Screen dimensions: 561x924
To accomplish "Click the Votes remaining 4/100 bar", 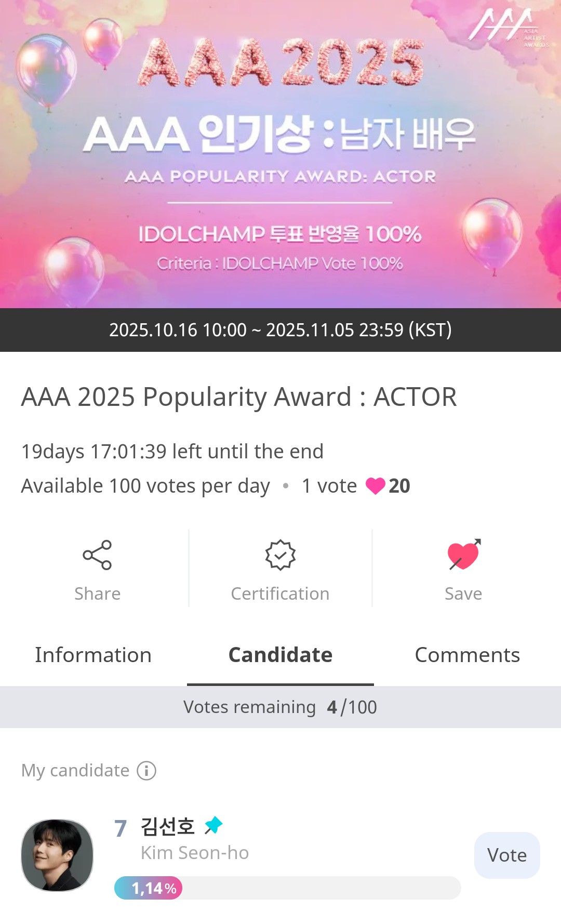I will click(x=280, y=707).
